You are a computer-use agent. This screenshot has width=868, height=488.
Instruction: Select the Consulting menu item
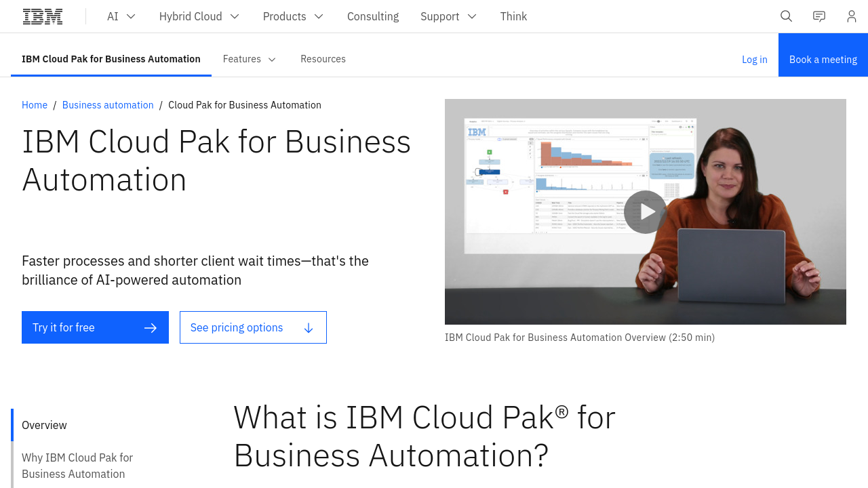point(373,16)
